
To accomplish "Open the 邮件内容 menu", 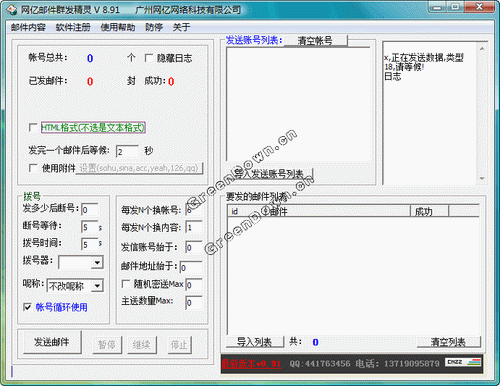I will [x=28, y=27].
